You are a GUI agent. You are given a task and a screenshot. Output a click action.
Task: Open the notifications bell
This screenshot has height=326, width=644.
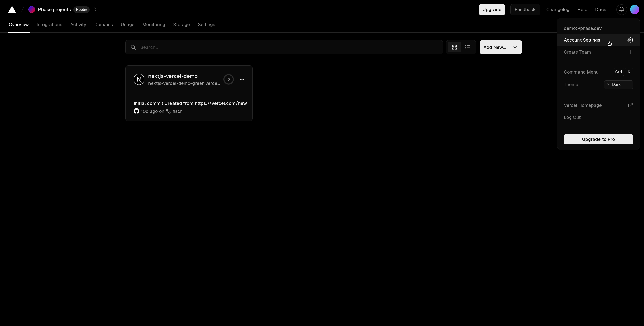(621, 9)
